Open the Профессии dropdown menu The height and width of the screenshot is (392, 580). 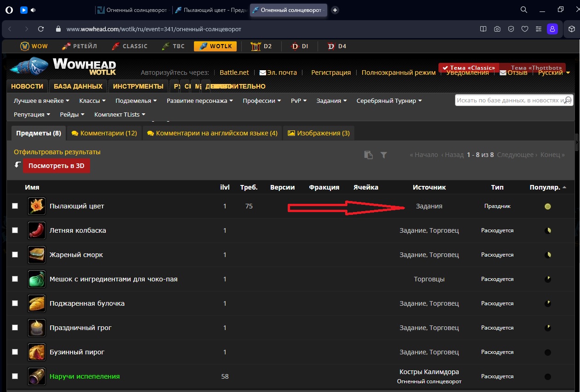[x=262, y=101]
